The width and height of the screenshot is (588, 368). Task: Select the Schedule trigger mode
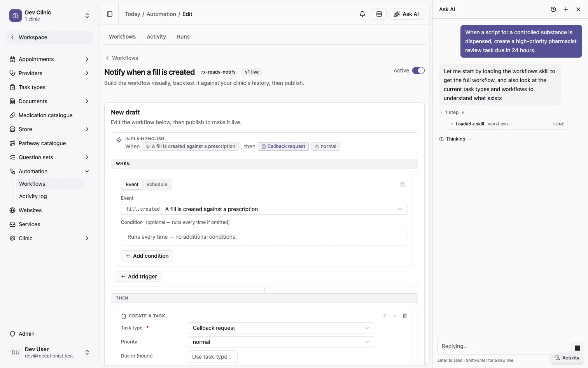[157, 185]
